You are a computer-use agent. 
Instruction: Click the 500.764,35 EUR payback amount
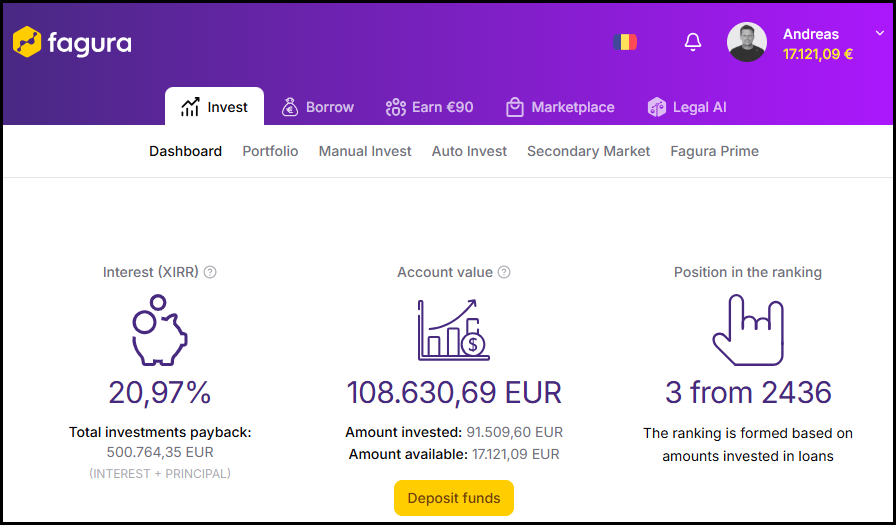point(160,452)
